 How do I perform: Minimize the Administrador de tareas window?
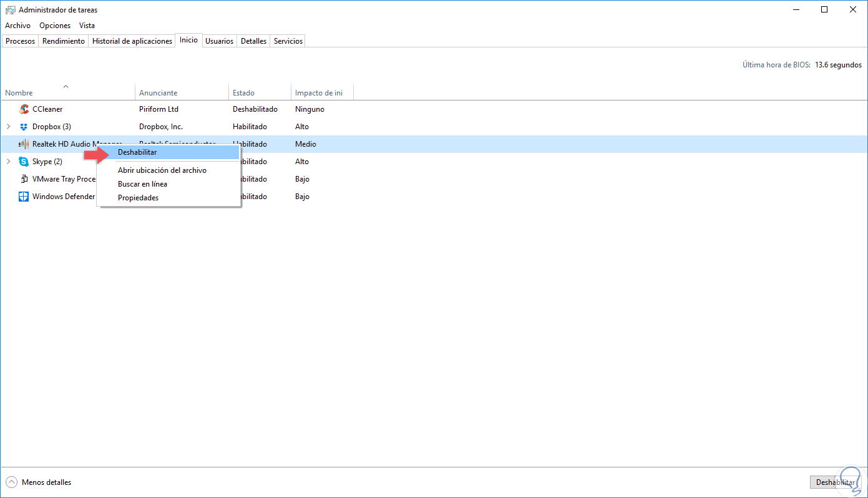[x=796, y=9]
